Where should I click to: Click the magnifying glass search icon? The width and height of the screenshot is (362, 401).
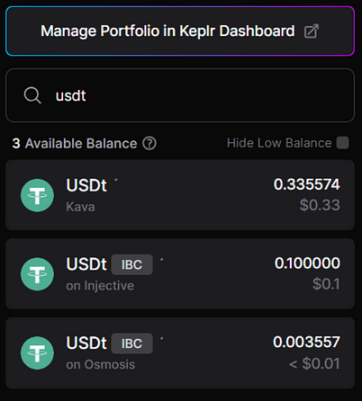click(x=32, y=96)
